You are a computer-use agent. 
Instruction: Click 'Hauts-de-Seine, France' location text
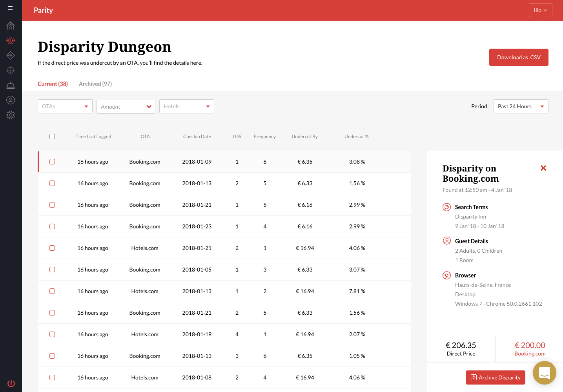tap(483, 285)
